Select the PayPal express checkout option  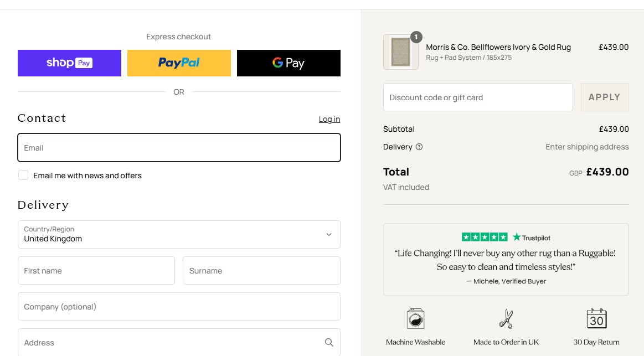178,63
